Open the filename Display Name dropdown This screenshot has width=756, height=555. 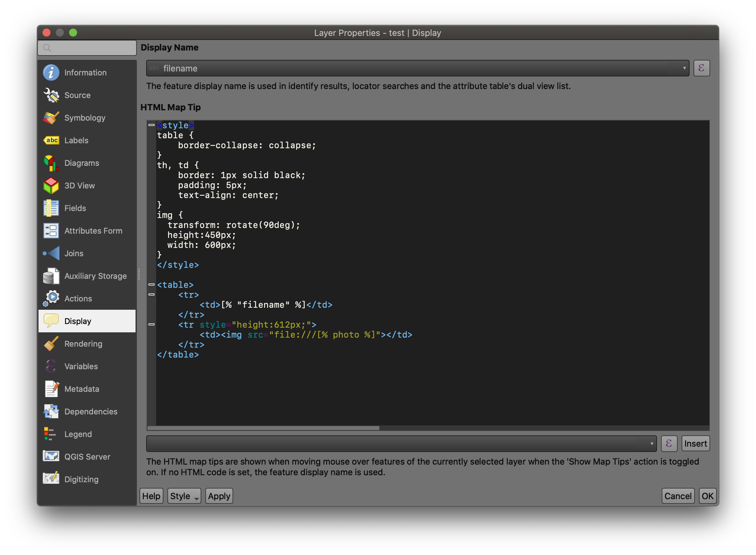pyautogui.click(x=417, y=68)
